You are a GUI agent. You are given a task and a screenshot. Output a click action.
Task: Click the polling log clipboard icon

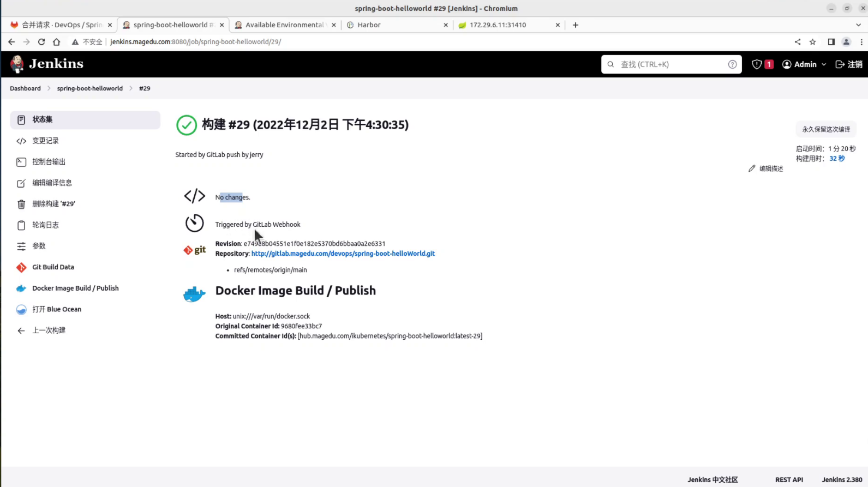(21, 225)
